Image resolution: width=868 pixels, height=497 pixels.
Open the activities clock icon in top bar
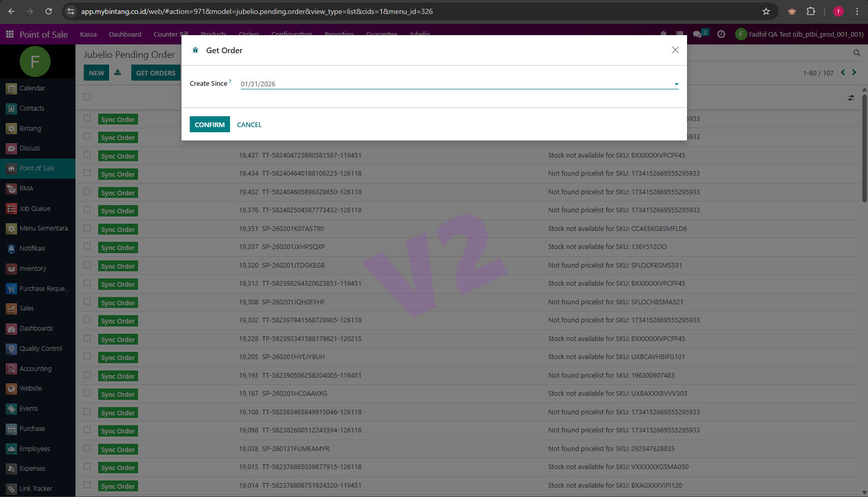721,34
